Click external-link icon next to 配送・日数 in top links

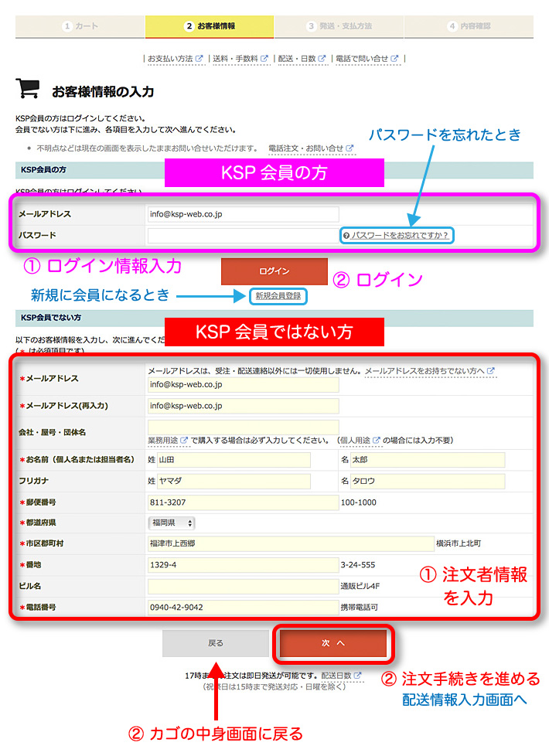click(322, 58)
